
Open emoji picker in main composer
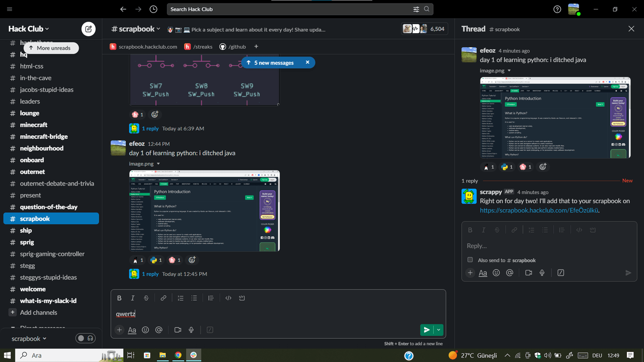point(145,330)
